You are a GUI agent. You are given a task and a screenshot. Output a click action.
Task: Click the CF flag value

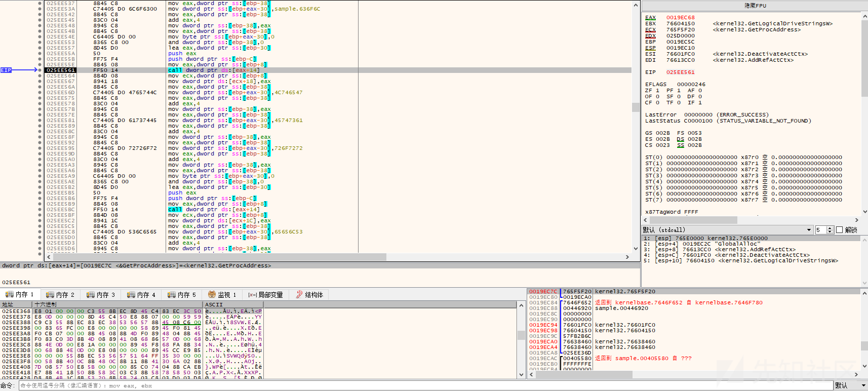(657, 103)
